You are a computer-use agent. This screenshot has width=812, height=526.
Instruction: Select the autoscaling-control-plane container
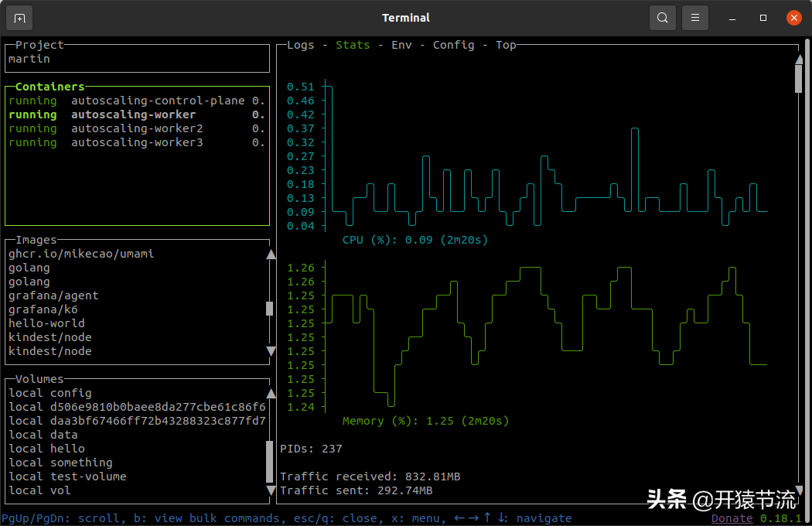(x=158, y=101)
